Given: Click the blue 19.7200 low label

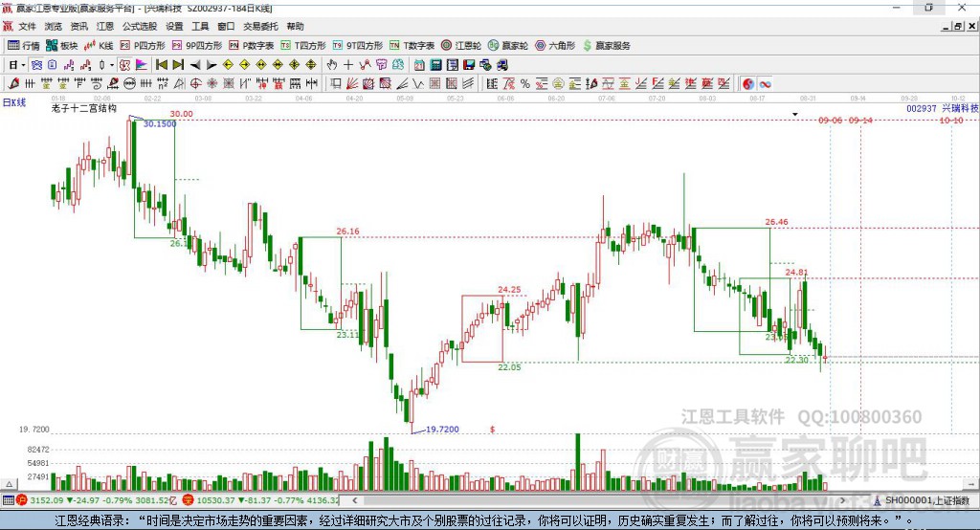Looking at the screenshot, I should tap(442, 430).
